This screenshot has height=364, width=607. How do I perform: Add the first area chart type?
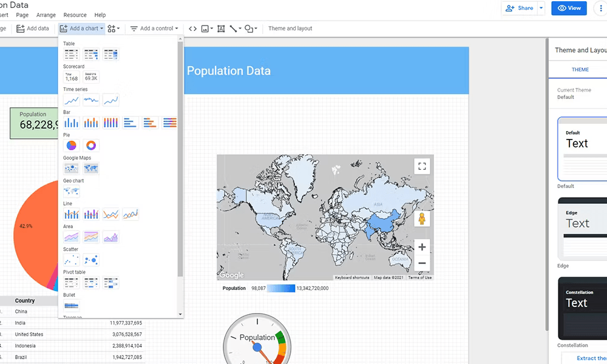click(71, 237)
